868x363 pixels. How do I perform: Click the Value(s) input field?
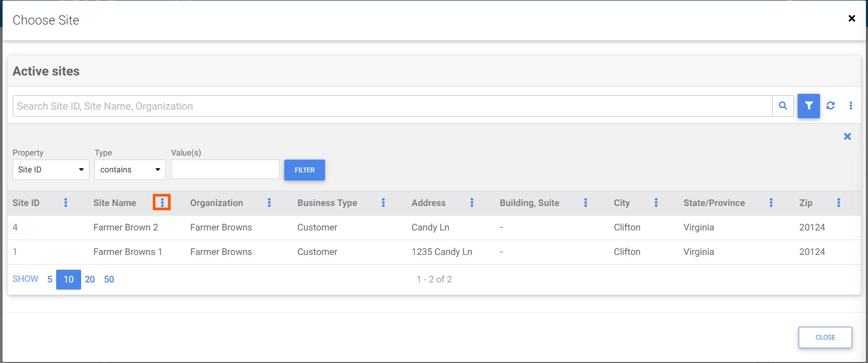pos(225,170)
